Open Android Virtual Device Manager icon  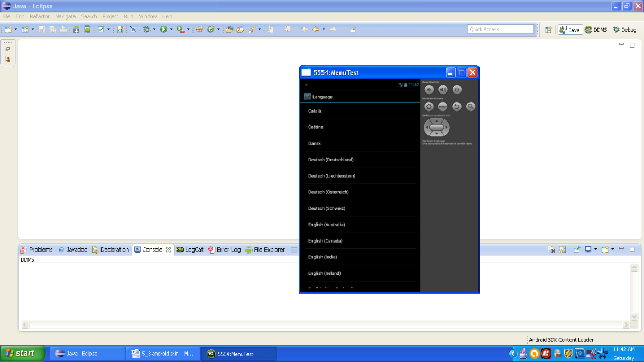(87, 30)
